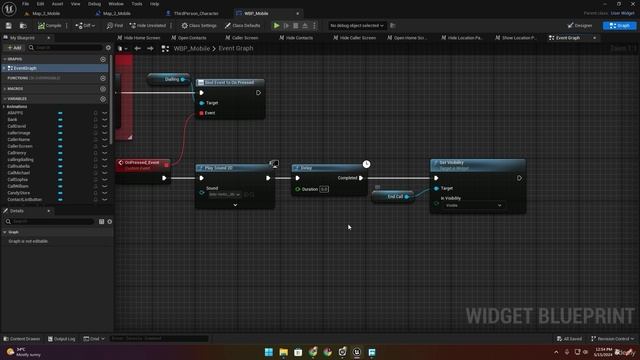Click delegate pin on OnPressed_Event node
This screenshot has width=640, height=360.
(167, 165)
